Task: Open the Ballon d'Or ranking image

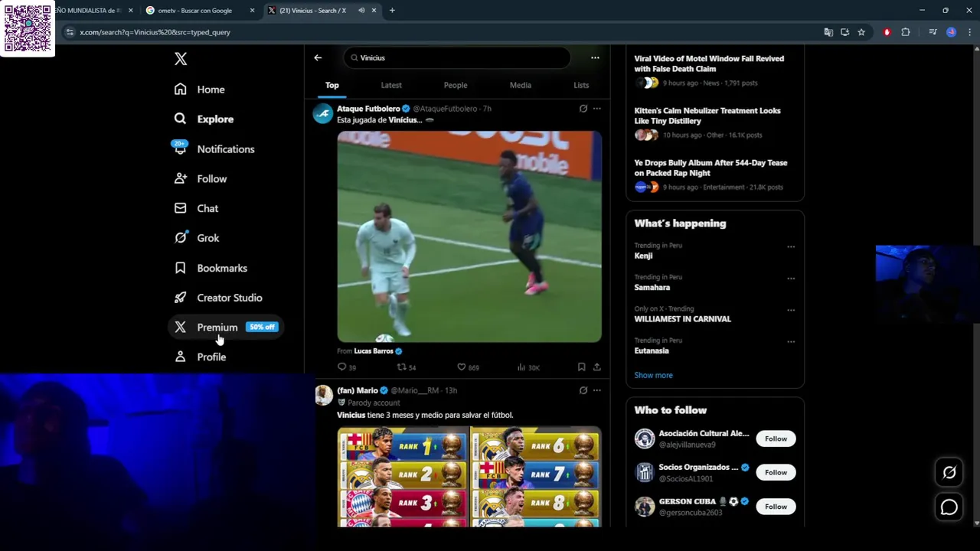Action: point(469,477)
